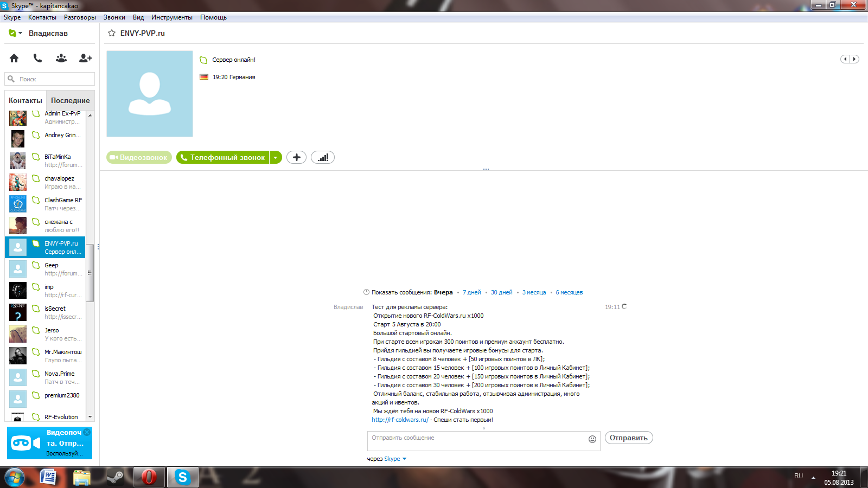Click the contact list scrollbar thumb
The height and width of the screenshot is (488, 868).
pyautogui.click(x=90, y=273)
